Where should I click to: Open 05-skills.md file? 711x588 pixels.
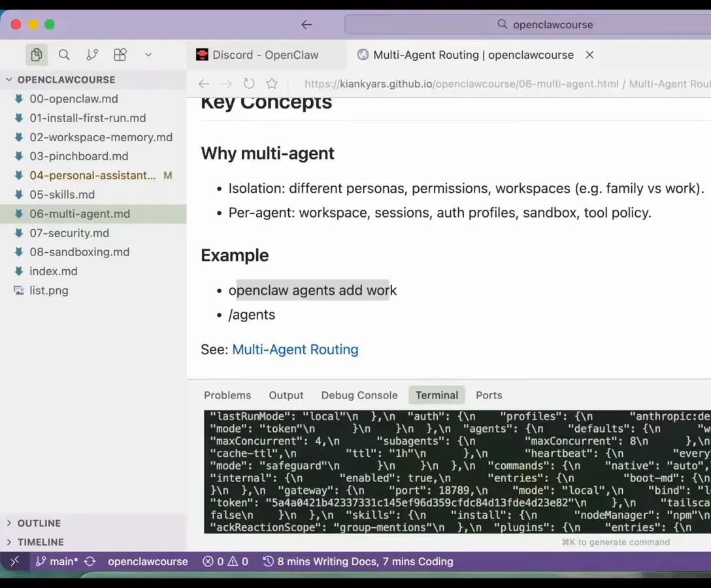(x=93, y=195)
